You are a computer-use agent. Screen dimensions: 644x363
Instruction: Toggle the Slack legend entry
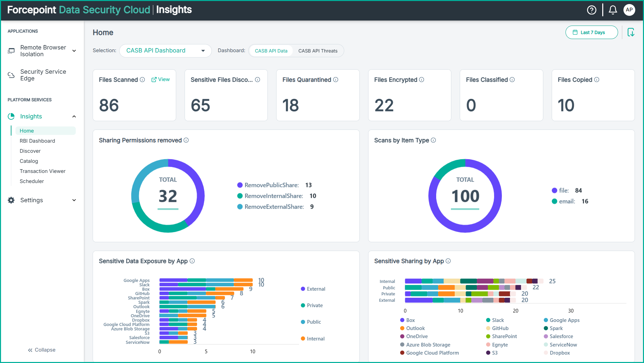(x=495, y=320)
